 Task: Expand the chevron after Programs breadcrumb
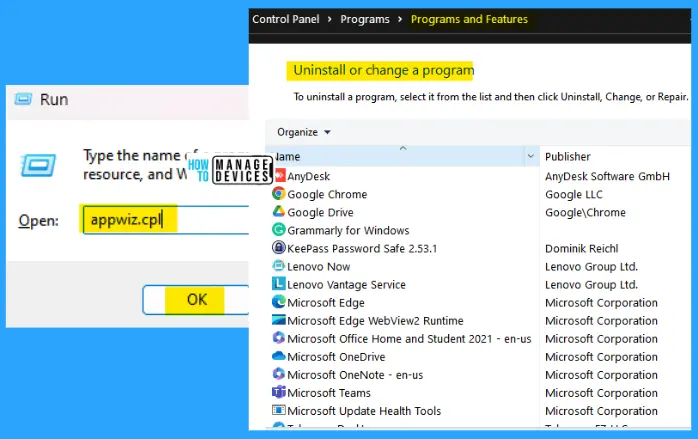[x=400, y=19]
